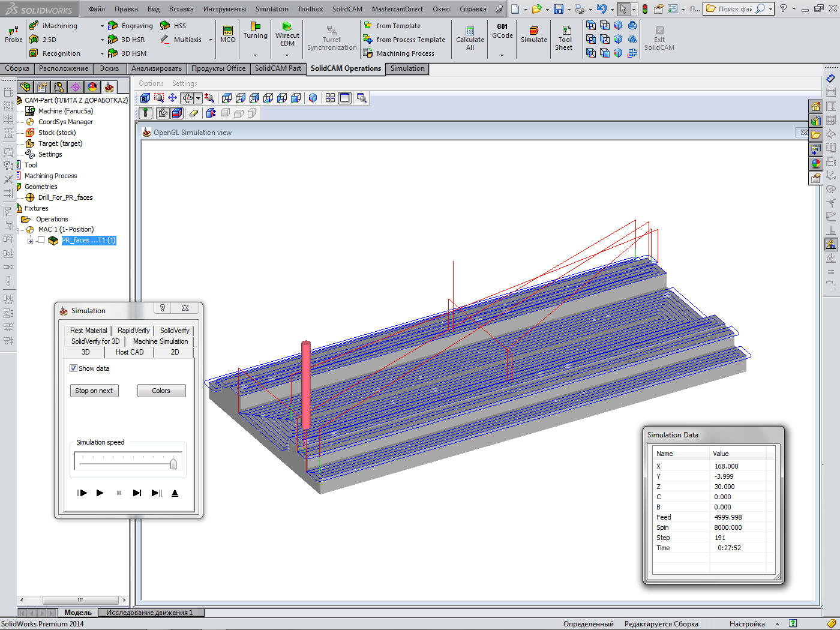Image resolution: width=840 pixels, height=630 pixels.
Task: Expand the iMachining dropdown arrow
Action: (x=102, y=26)
